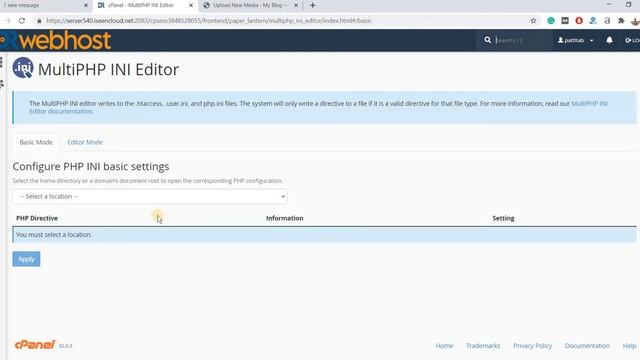Click the 'Configure PHP INI basic settings' heading

click(91, 167)
